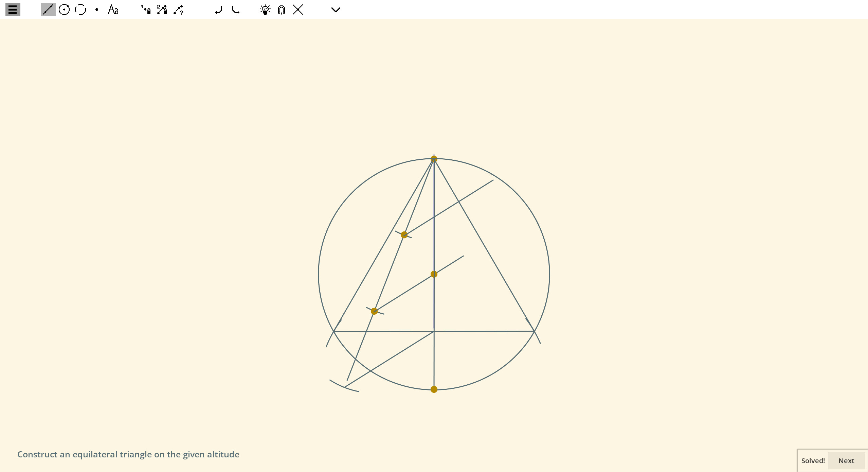Viewport: 868px width, 472px height.
Task: Toggle the snap magnet
Action: [281, 10]
